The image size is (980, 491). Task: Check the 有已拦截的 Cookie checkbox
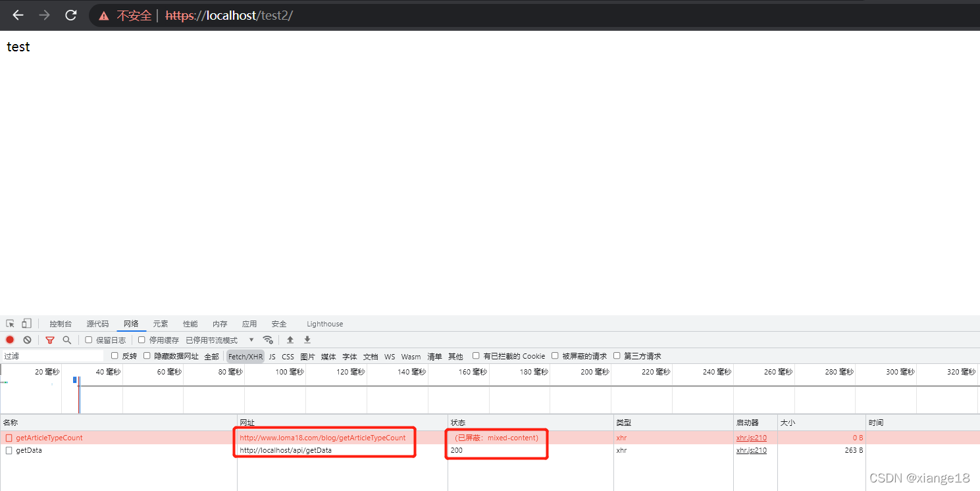[x=476, y=356]
